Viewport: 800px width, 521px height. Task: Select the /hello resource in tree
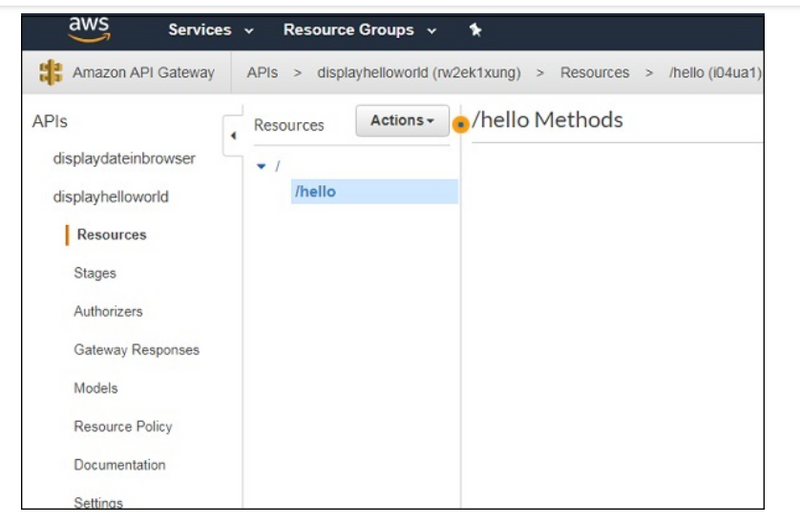[x=316, y=191]
